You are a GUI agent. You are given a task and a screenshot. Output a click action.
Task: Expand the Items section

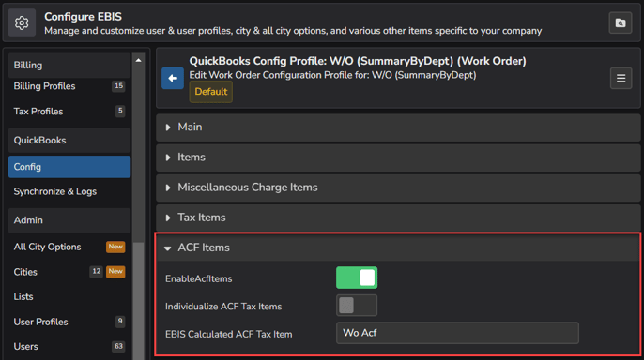398,157
